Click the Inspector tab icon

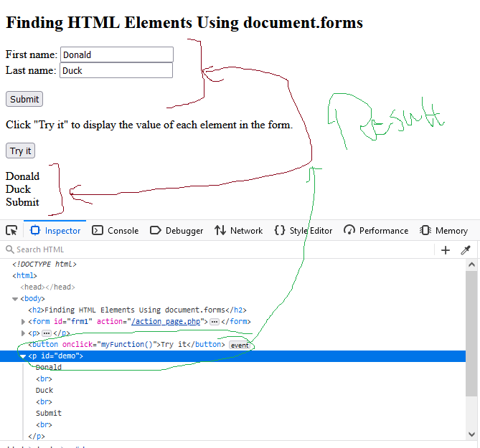[x=35, y=230]
